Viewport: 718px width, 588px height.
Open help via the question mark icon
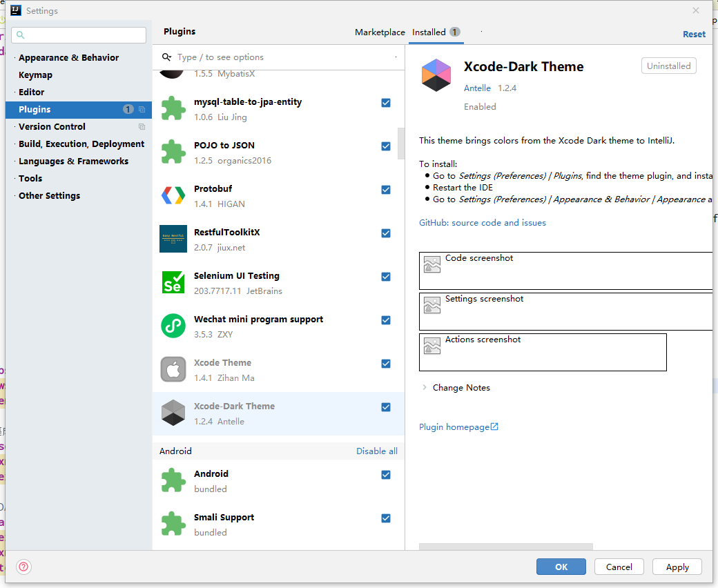[x=23, y=567]
